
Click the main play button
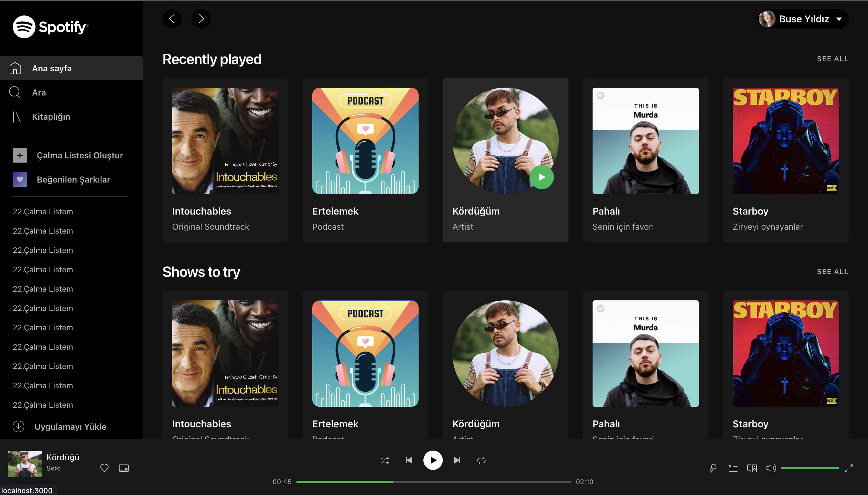(x=433, y=460)
